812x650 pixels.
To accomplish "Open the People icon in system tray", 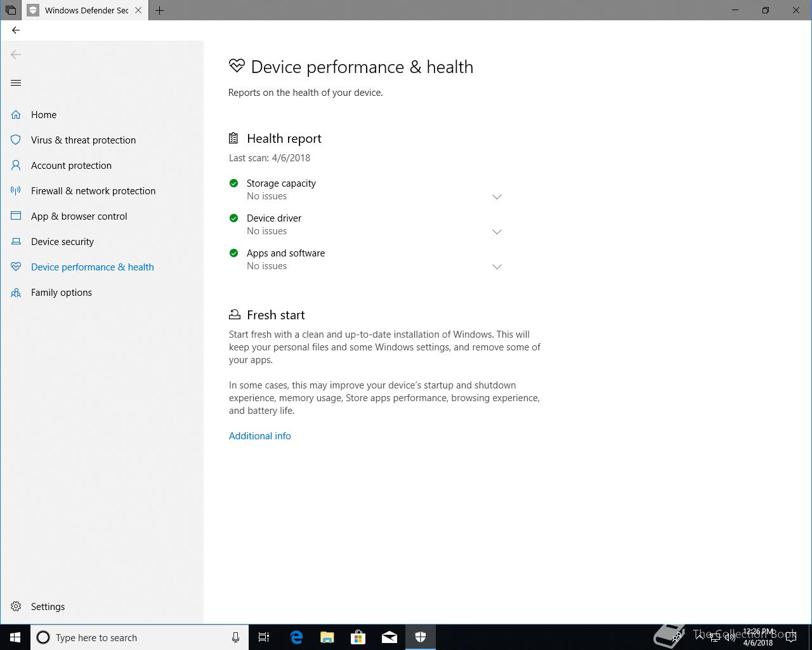I will click(677, 637).
